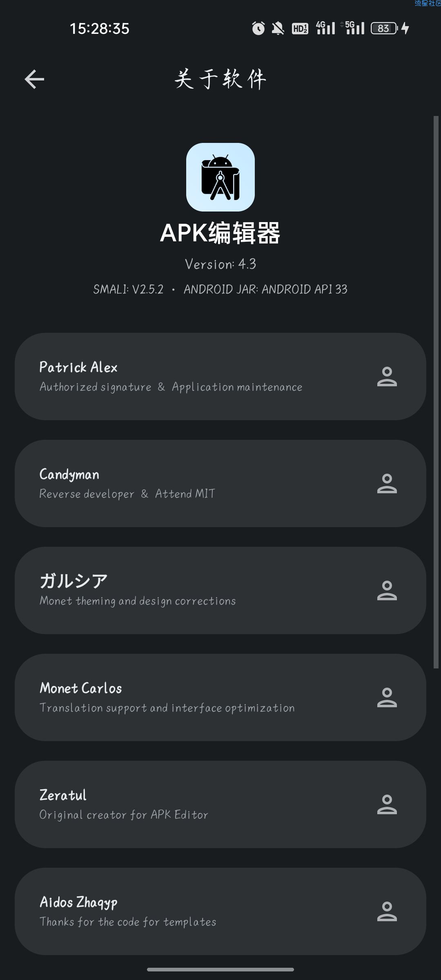Tap the SMALI V2.5.2 info text
The width and height of the screenshot is (441, 980).
click(x=128, y=290)
